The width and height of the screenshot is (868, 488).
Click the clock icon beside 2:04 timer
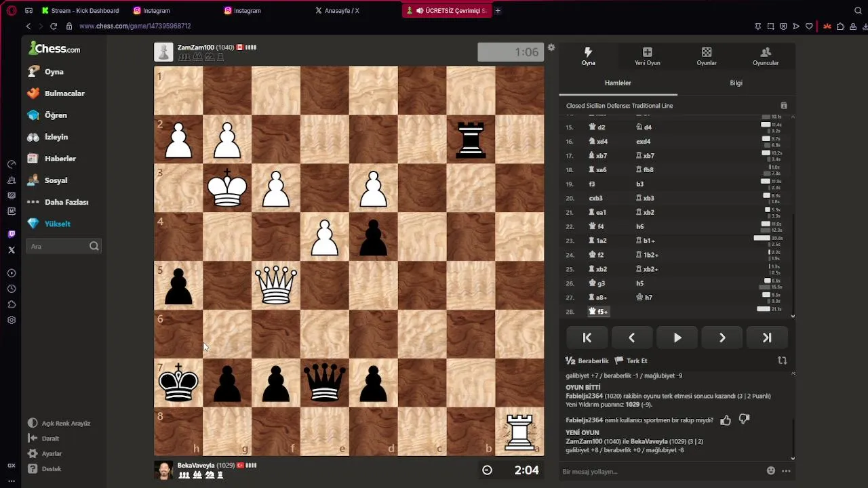[x=487, y=470]
